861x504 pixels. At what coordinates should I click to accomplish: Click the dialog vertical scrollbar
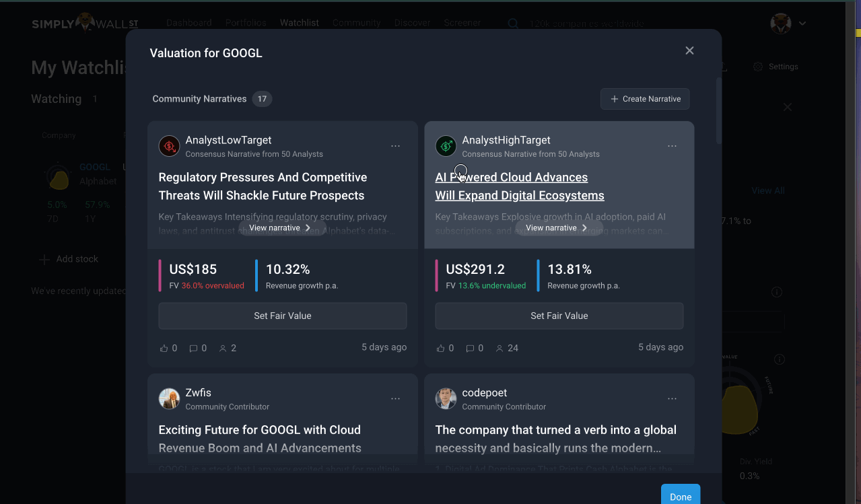pyautogui.click(x=719, y=111)
